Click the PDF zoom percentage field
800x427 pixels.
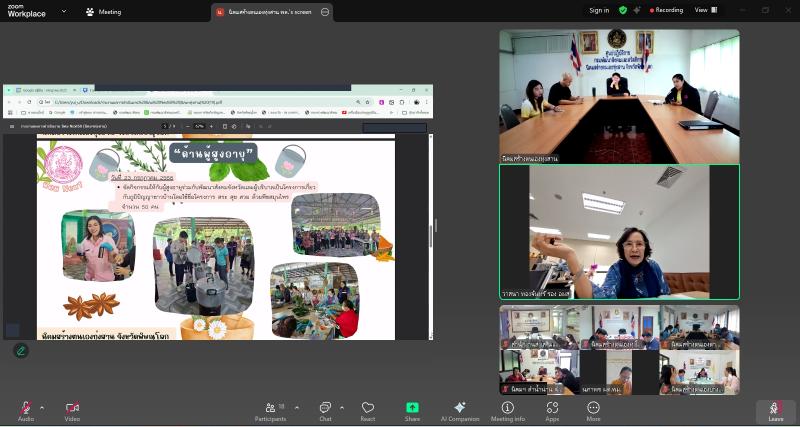(199, 126)
